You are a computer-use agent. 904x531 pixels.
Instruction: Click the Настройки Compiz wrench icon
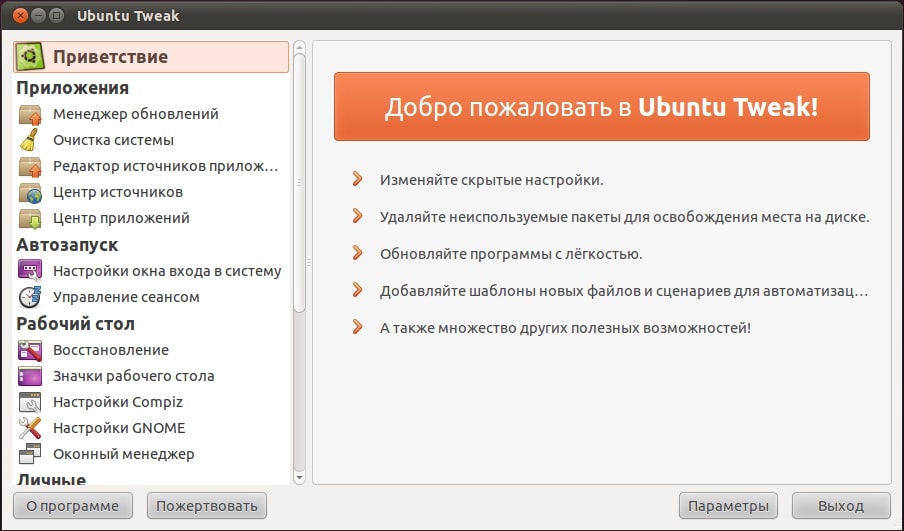(30, 402)
